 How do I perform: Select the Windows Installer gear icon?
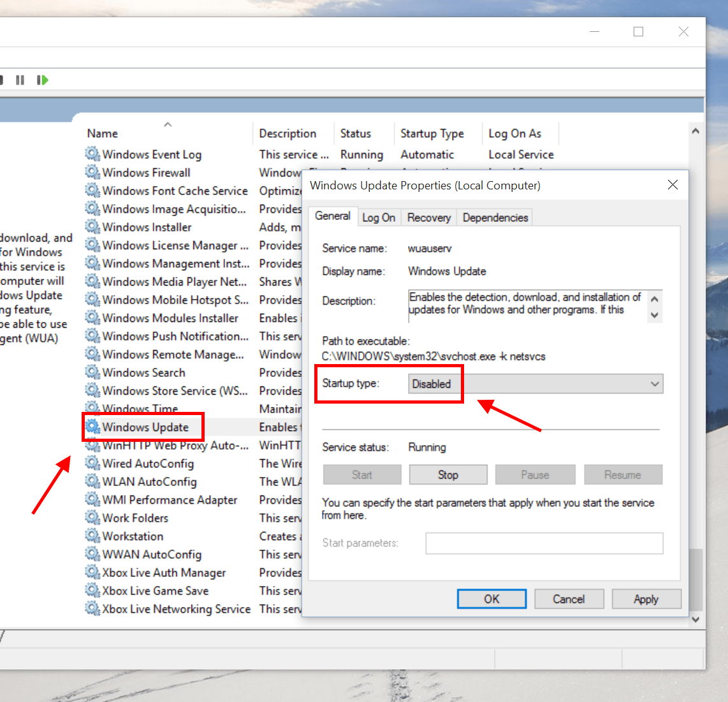pos(93,226)
